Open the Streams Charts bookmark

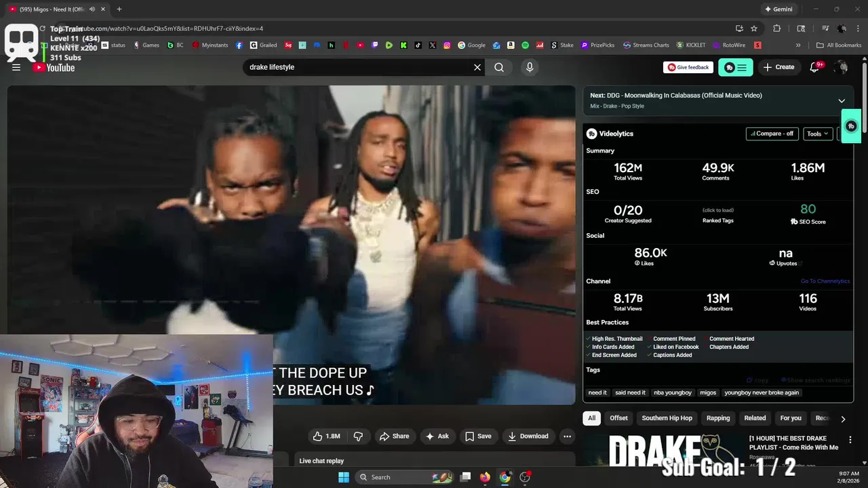tap(646, 45)
